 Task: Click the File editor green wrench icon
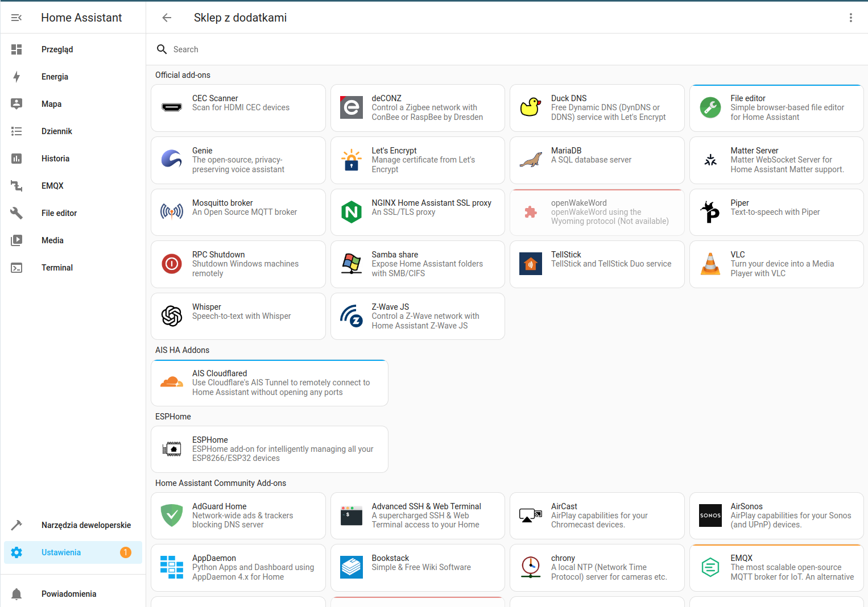710,107
